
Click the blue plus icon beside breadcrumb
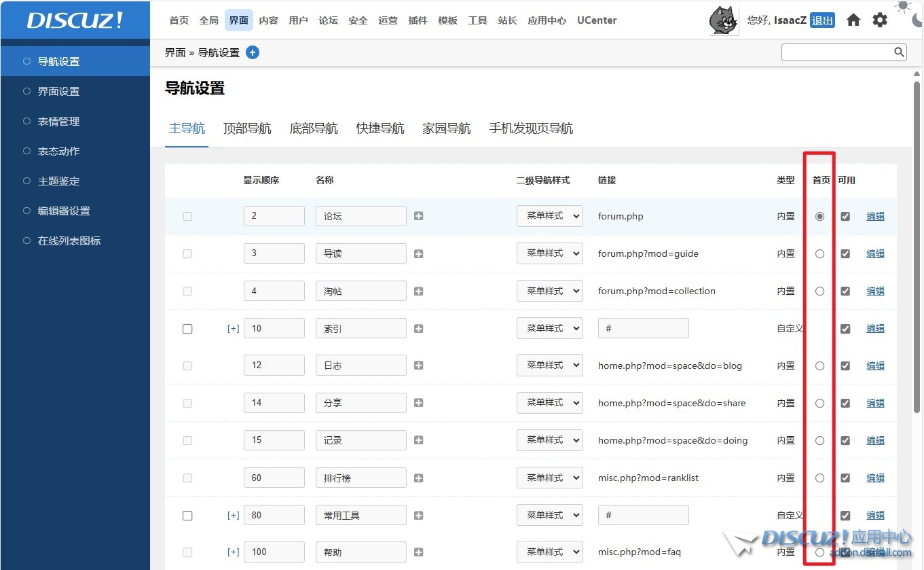[253, 52]
